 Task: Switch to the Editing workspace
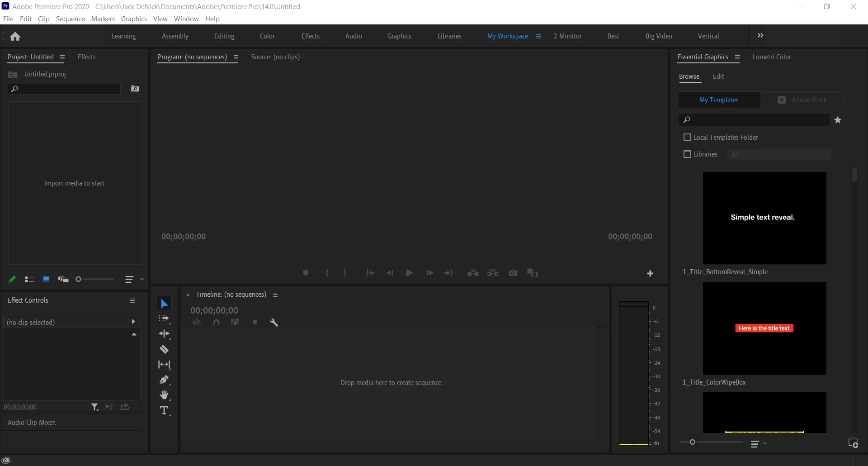pos(224,36)
